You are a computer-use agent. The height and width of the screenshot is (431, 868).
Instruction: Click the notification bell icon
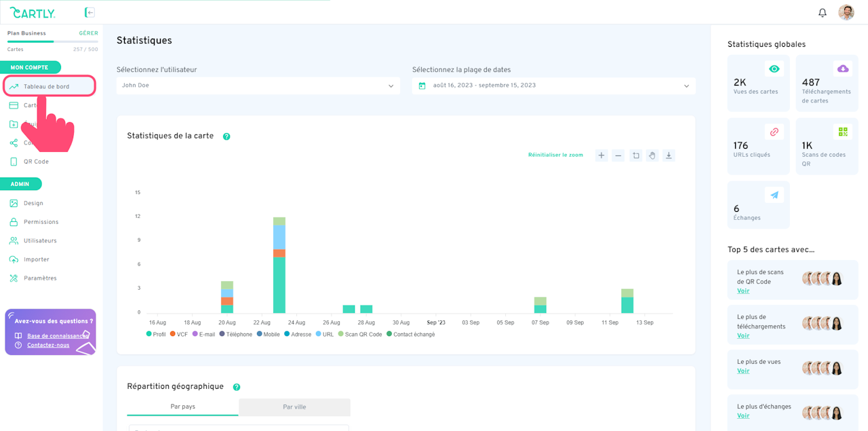pos(823,13)
